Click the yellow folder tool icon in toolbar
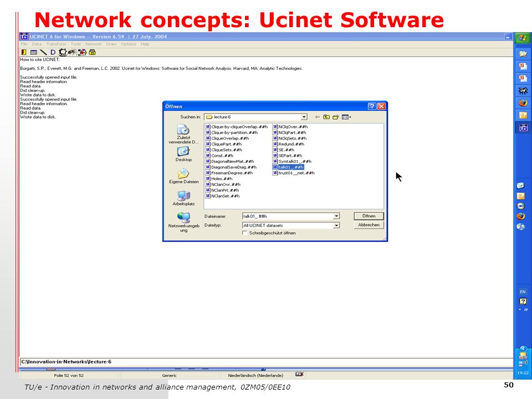 pyautogui.click(x=93, y=52)
